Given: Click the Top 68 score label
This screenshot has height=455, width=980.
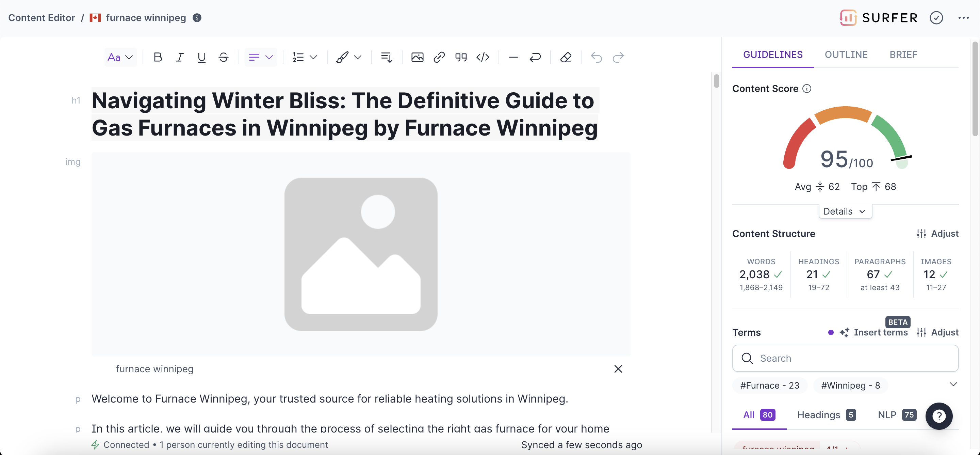Looking at the screenshot, I should tap(873, 187).
